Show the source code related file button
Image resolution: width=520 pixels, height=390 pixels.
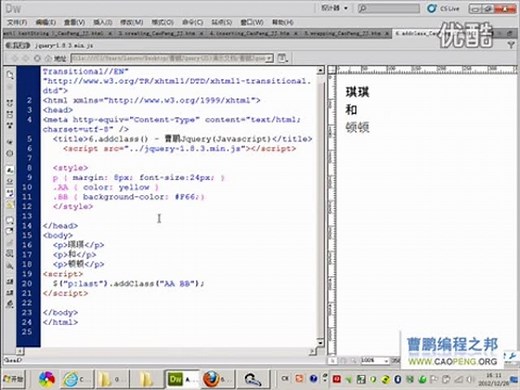click(x=18, y=45)
